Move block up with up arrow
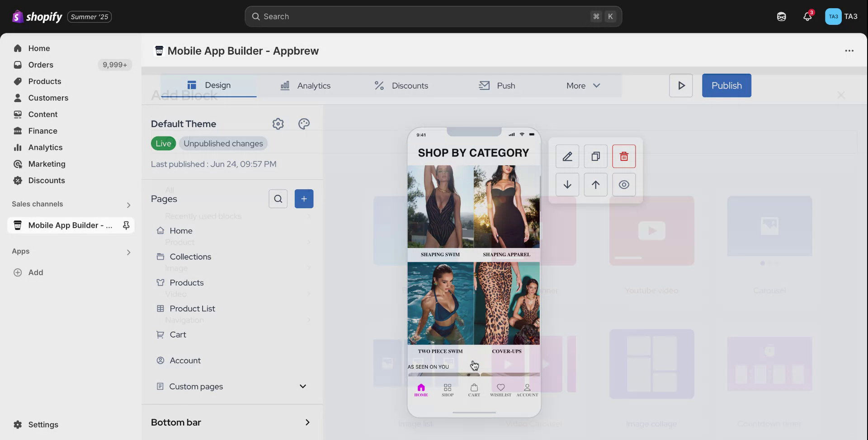868x440 pixels. pos(595,185)
